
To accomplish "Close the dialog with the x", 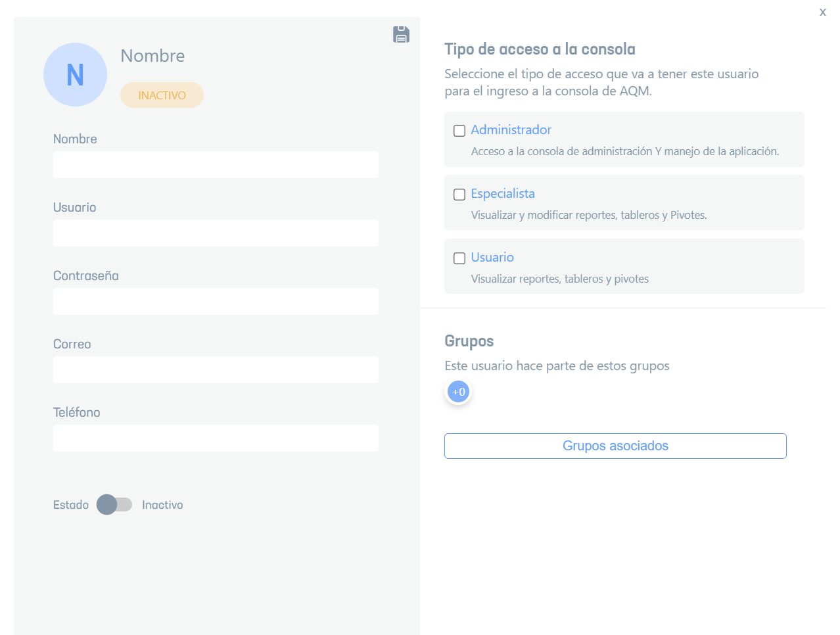I will tap(822, 12).
